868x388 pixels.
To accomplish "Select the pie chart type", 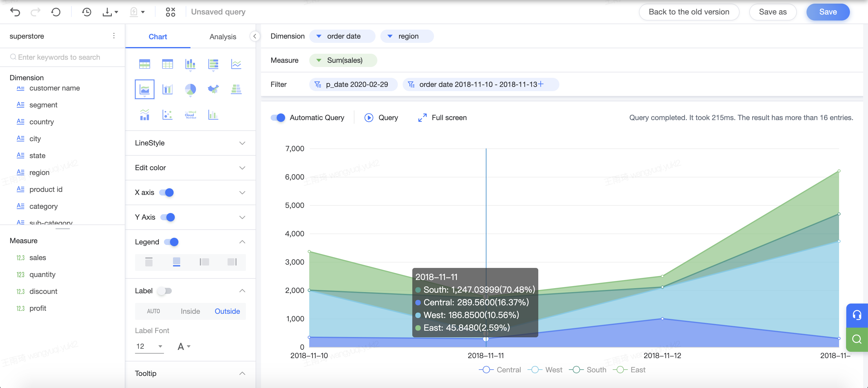I will pyautogui.click(x=190, y=89).
